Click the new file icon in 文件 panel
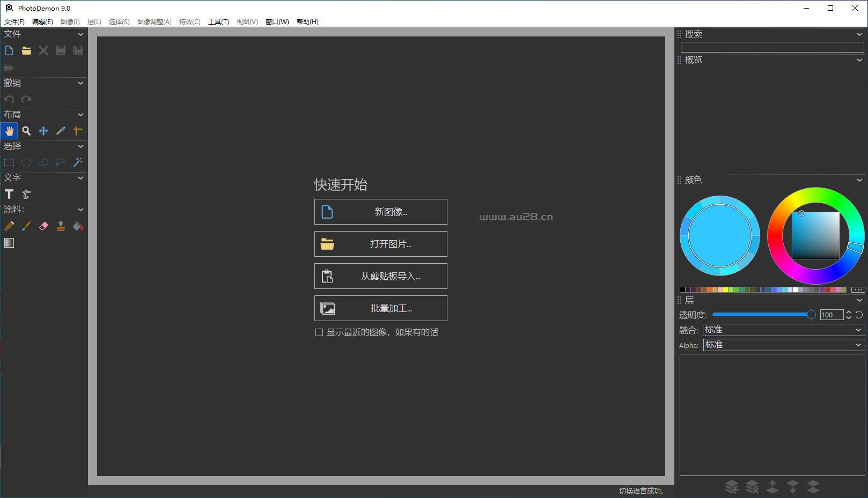 (9, 50)
